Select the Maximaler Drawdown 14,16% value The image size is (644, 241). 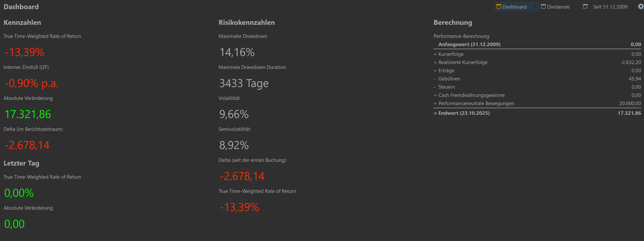tap(237, 52)
